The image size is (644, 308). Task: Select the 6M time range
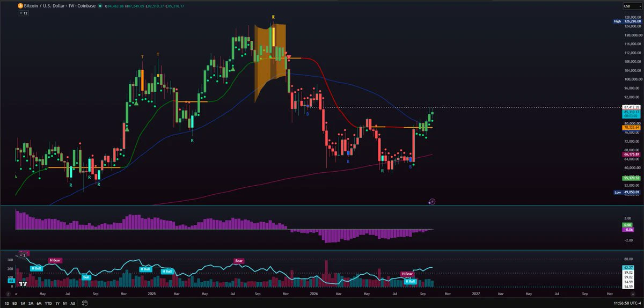(40, 303)
